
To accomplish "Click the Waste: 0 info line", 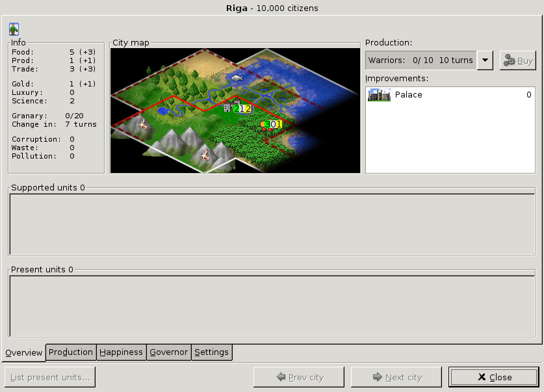I will tap(43, 148).
